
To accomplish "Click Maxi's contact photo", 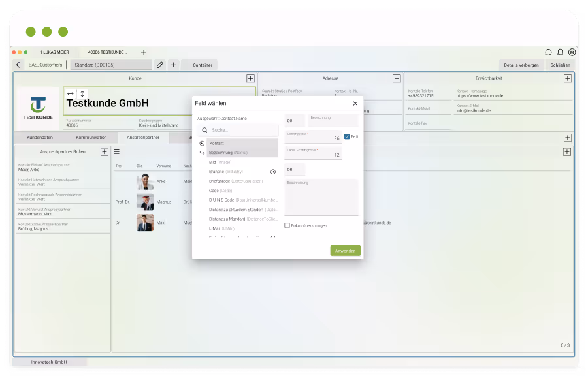I will click(x=145, y=223).
